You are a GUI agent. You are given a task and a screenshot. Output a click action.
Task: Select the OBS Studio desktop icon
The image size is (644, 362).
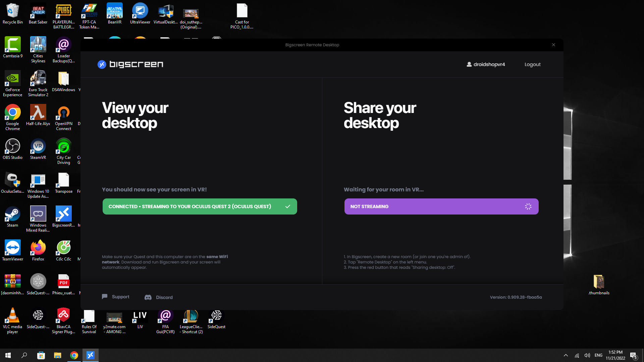coord(13,149)
